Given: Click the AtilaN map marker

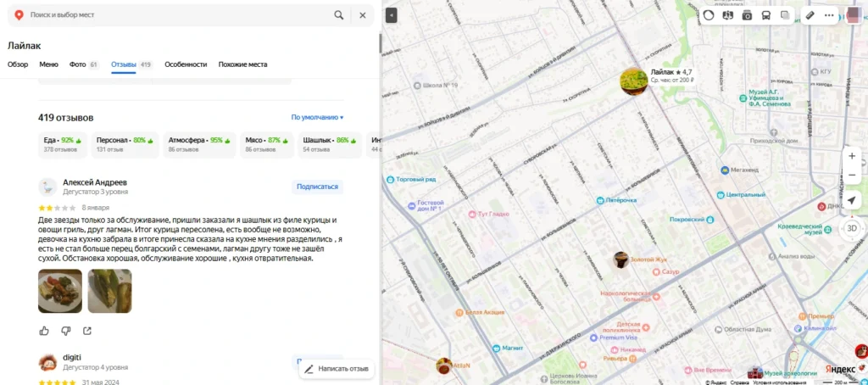Looking at the screenshot, I should point(444,365).
